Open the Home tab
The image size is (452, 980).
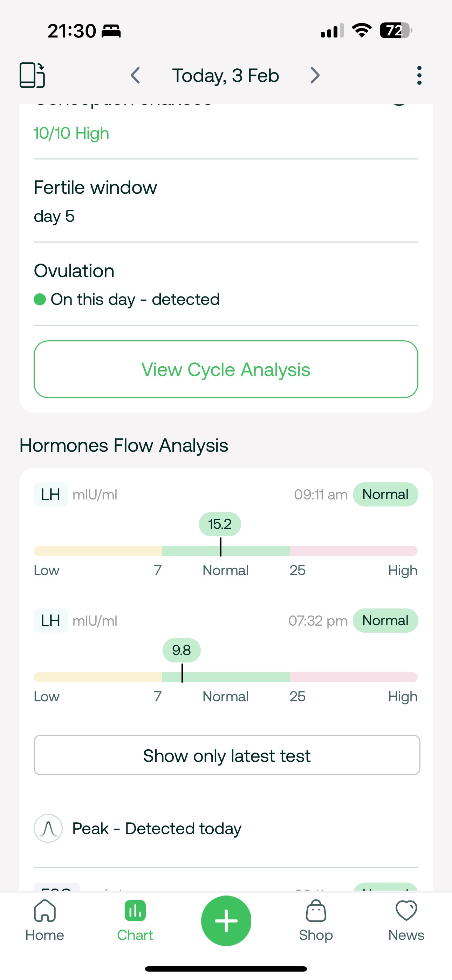[x=45, y=921]
